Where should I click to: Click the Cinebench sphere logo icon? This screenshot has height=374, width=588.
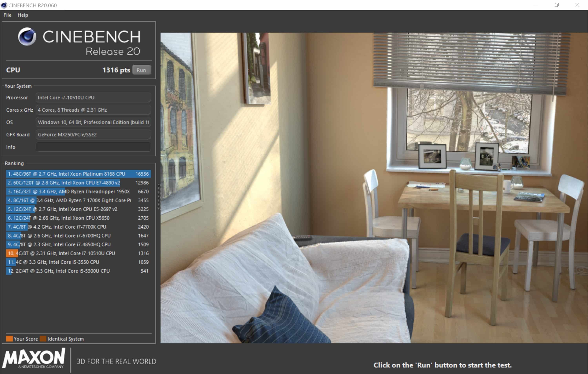pos(27,37)
